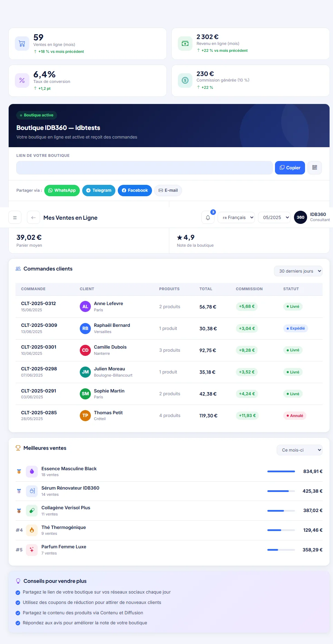
Task: Click the Essence Masculine Black progress bar
Action: (x=281, y=471)
